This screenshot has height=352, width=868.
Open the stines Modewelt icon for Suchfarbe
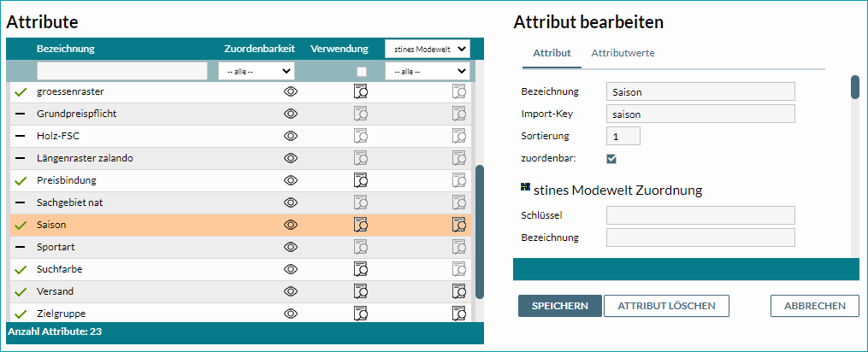pos(459,269)
